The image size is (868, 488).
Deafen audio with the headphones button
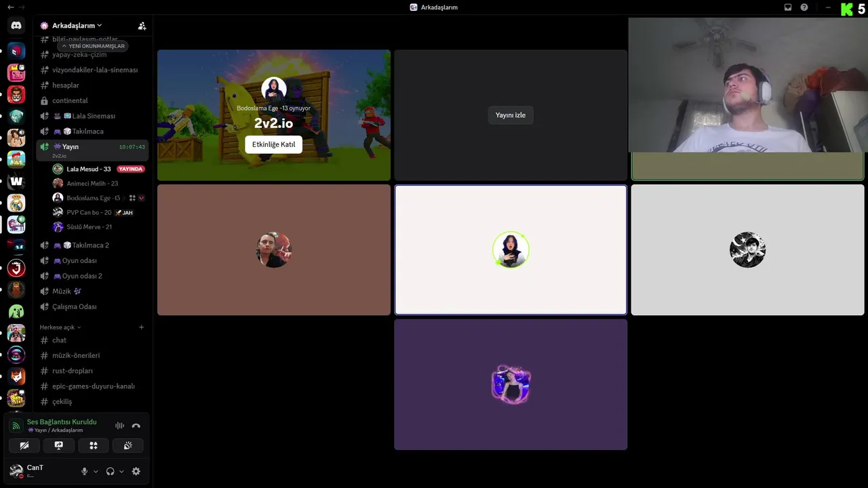pyautogui.click(x=110, y=471)
